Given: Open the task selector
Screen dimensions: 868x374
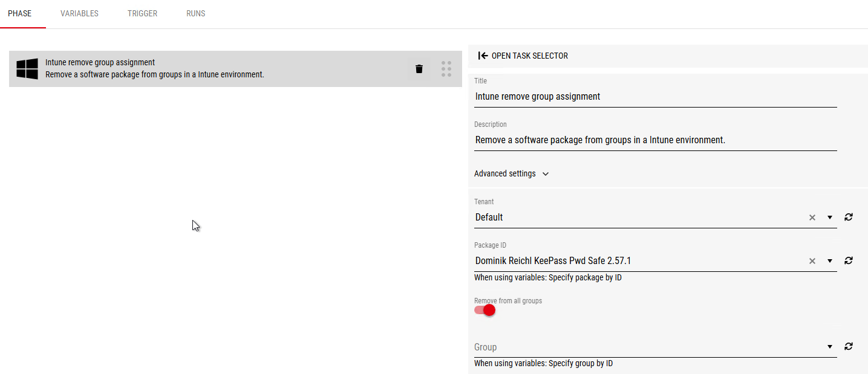Looking at the screenshot, I should 523,56.
